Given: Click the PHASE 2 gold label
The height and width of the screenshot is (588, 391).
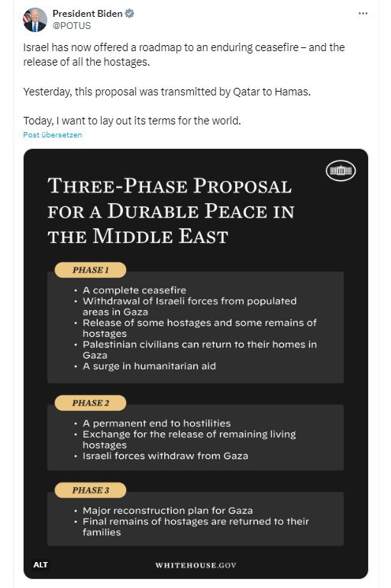Looking at the screenshot, I should coord(90,402).
